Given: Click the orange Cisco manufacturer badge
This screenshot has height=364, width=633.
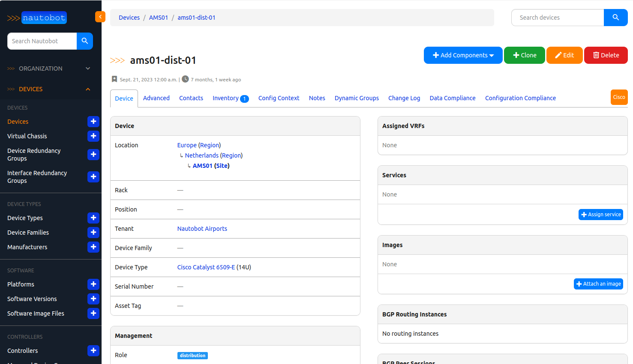Looking at the screenshot, I should 619,97.
